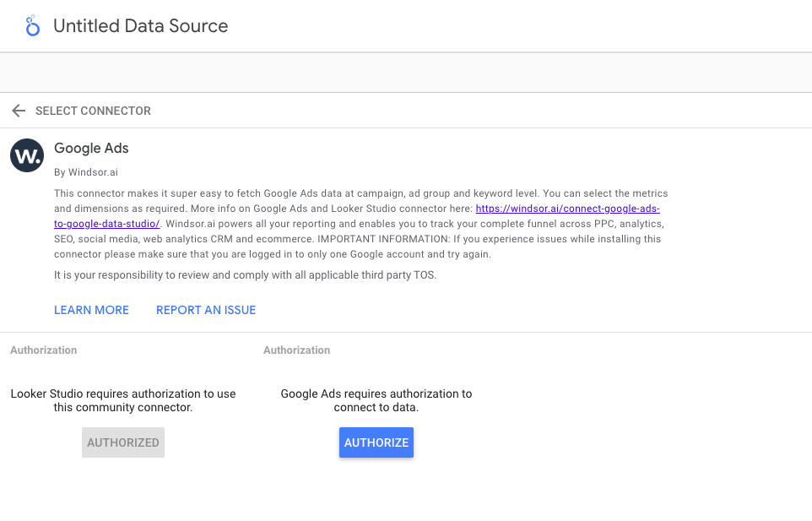Screen dimensions: 812x521
Task: Click the Google Ads requires authorization text
Action: point(376,400)
